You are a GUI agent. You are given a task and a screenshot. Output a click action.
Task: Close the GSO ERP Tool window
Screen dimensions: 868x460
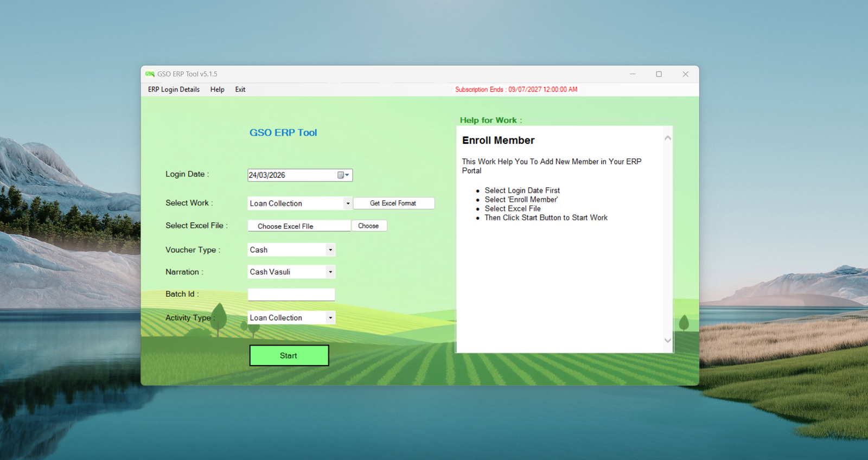click(685, 74)
